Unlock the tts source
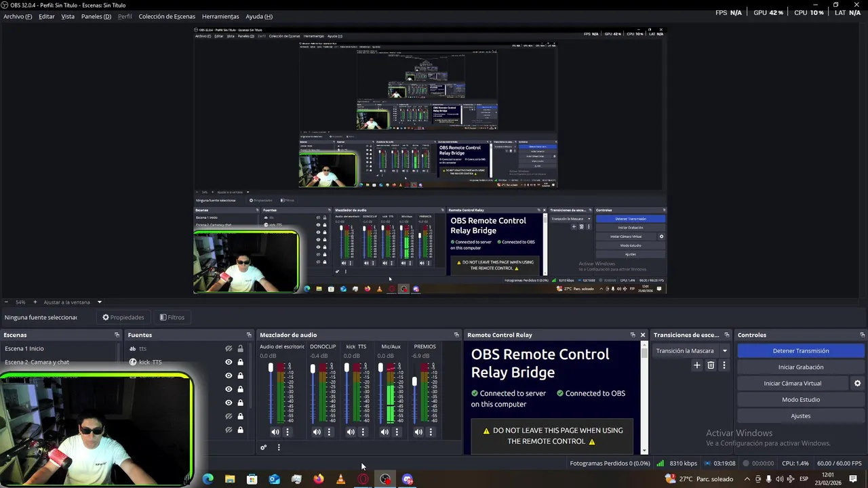 (x=240, y=348)
